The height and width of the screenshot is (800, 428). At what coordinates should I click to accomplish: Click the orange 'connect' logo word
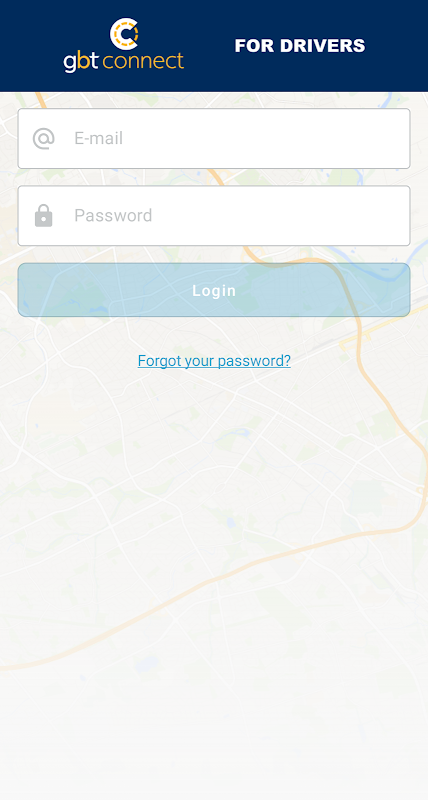pos(143,62)
